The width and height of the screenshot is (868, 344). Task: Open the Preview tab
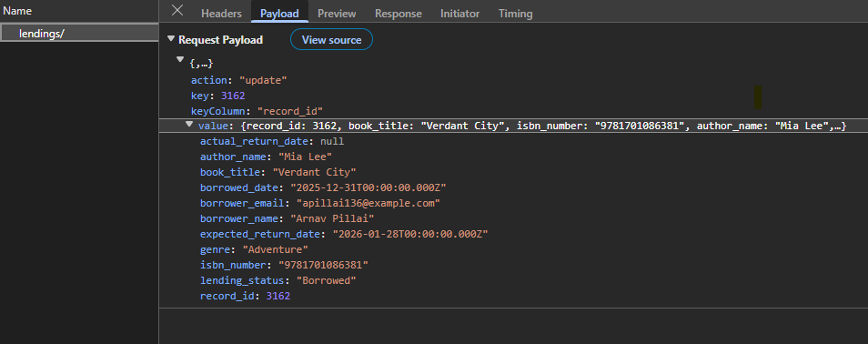coord(337,14)
